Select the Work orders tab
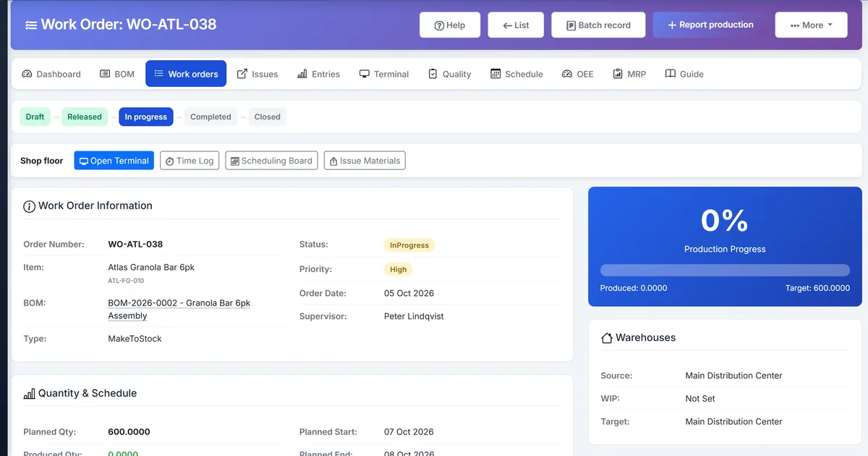 coord(186,74)
